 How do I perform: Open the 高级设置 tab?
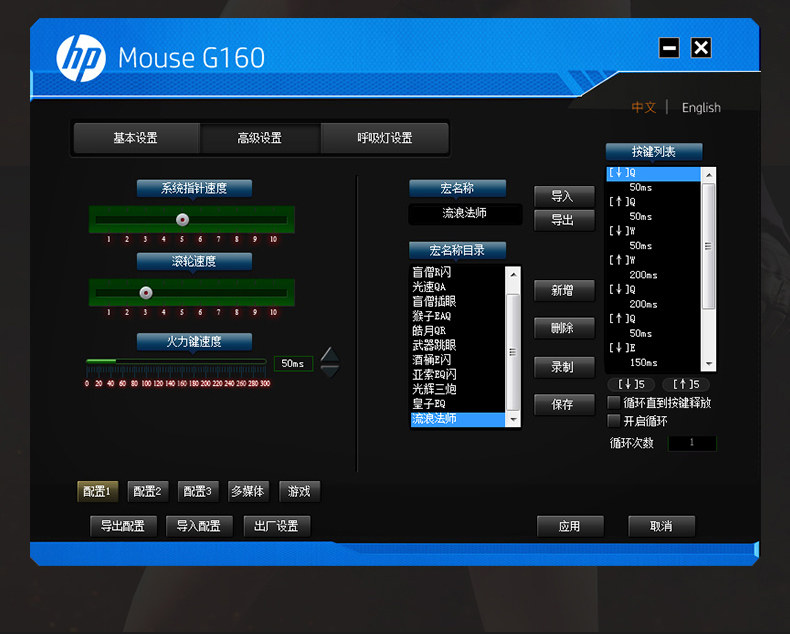click(x=260, y=138)
